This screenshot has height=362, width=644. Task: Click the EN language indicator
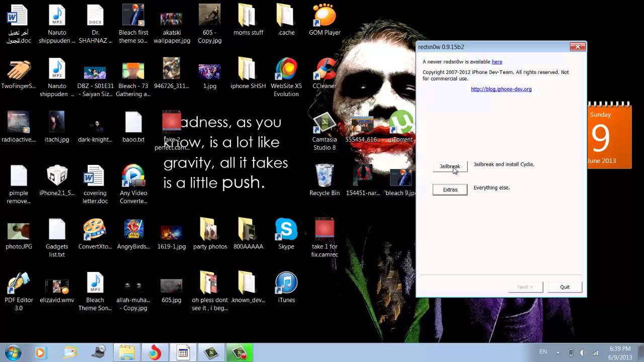click(543, 352)
